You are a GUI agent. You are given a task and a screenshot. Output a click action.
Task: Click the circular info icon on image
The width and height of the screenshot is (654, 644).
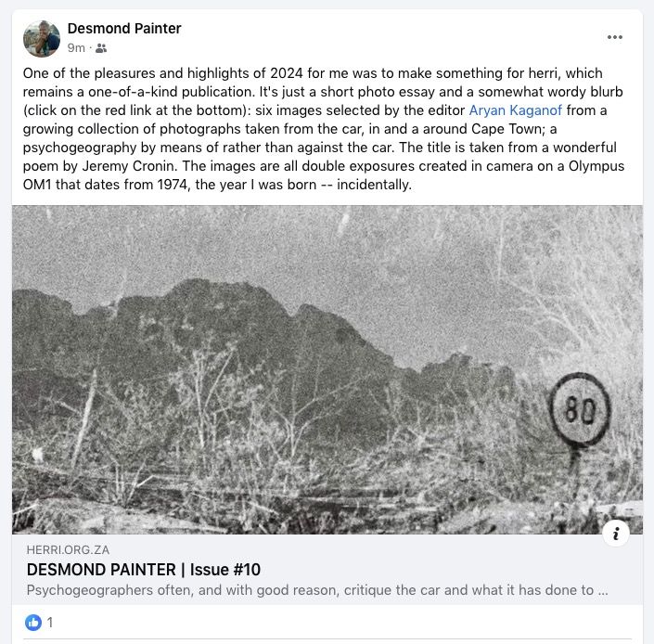616,533
